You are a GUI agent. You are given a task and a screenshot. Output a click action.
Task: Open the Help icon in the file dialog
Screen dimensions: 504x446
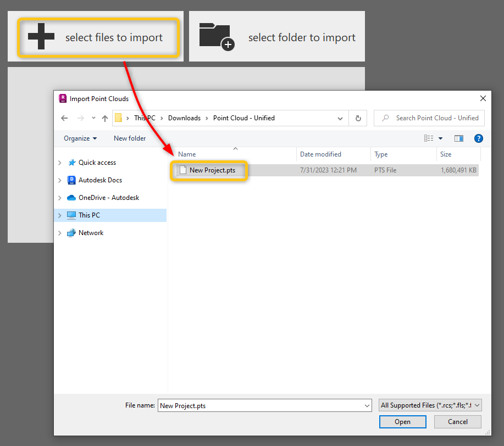pyautogui.click(x=478, y=138)
